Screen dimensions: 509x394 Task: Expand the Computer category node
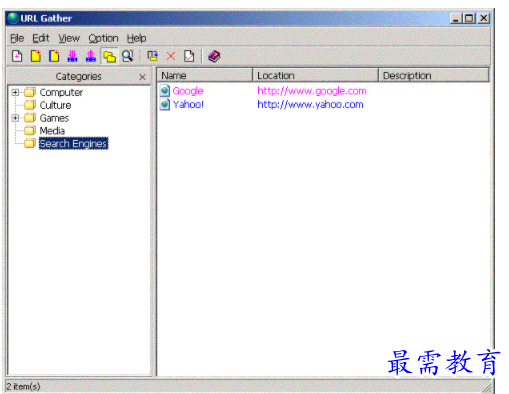pos(15,92)
